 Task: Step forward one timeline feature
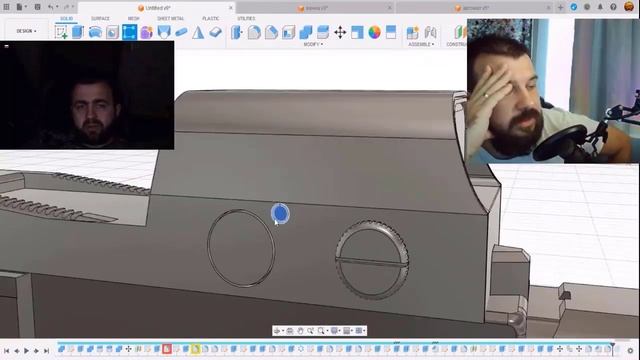click(x=36, y=351)
